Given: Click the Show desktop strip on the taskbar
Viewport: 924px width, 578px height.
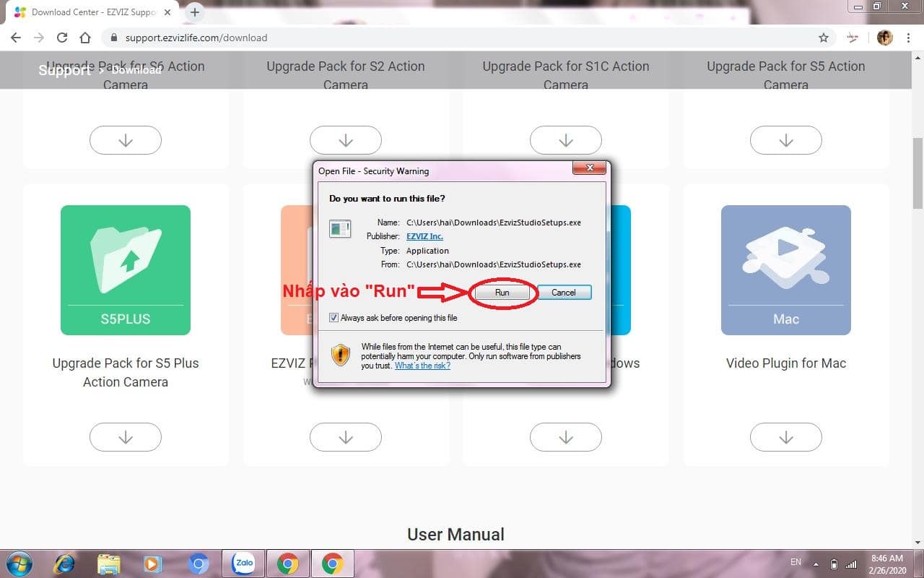Looking at the screenshot, I should tap(919, 564).
